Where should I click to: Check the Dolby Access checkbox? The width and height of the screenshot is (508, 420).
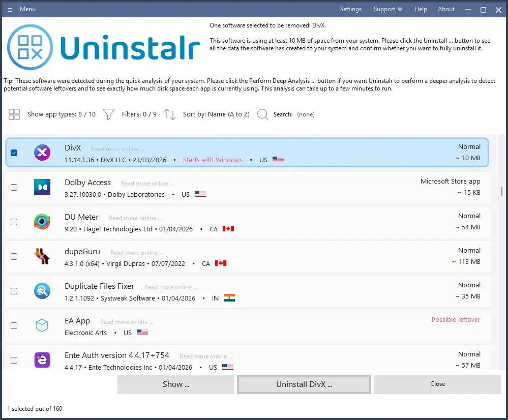pos(14,187)
